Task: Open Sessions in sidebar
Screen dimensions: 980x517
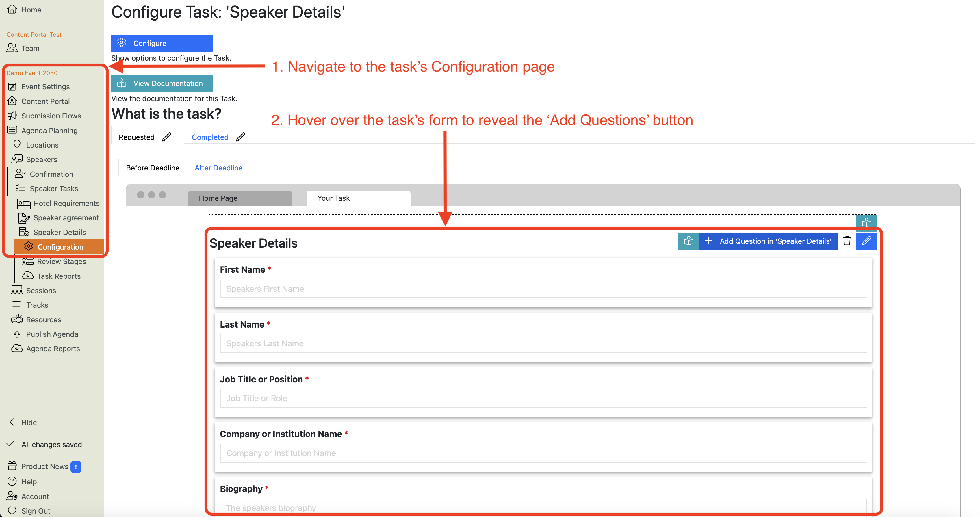Action: tap(34, 290)
